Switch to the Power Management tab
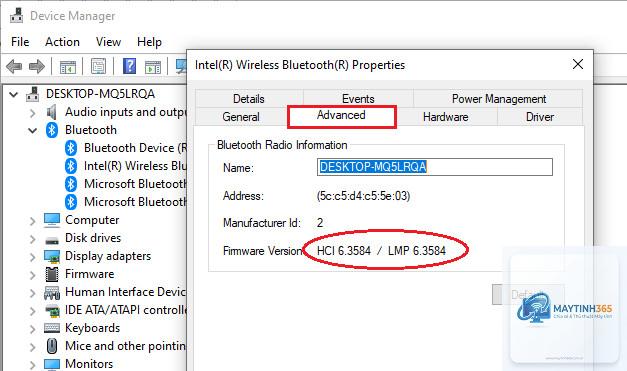Viewport: 627px width, 371px height. (499, 99)
